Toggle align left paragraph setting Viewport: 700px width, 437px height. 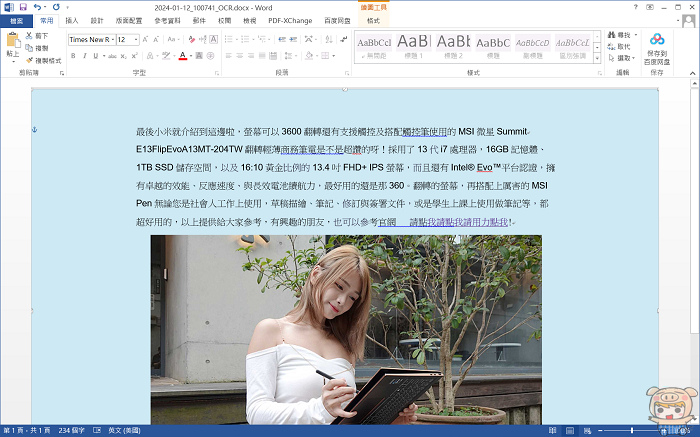(x=229, y=56)
